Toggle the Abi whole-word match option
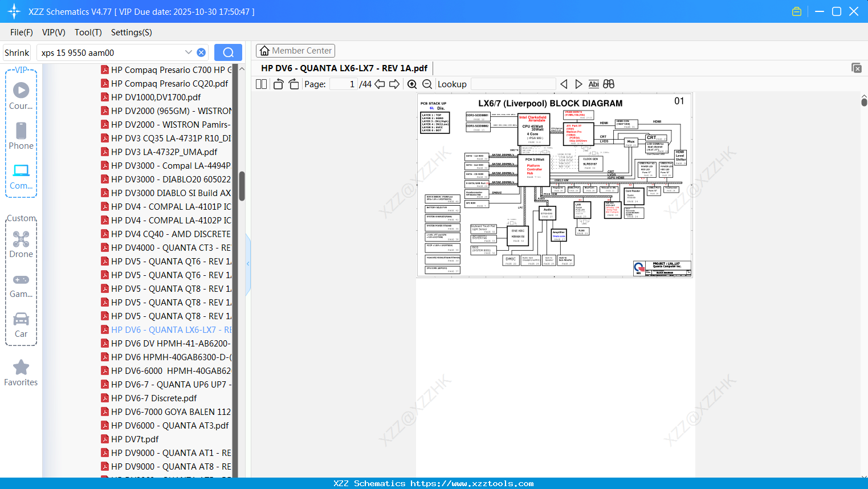This screenshot has height=489, width=868. [x=593, y=84]
